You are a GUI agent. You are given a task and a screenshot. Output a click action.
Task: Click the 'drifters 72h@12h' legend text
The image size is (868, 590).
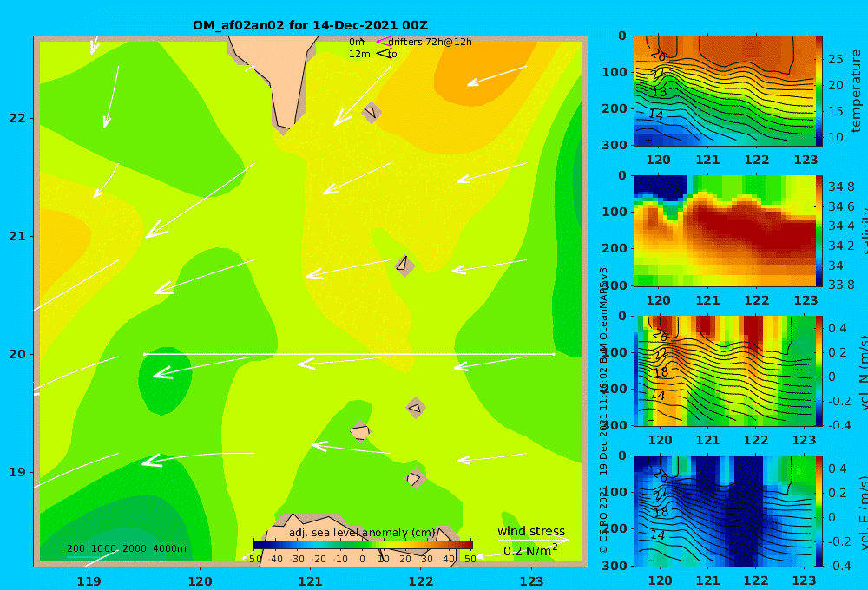(x=431, y=42)
